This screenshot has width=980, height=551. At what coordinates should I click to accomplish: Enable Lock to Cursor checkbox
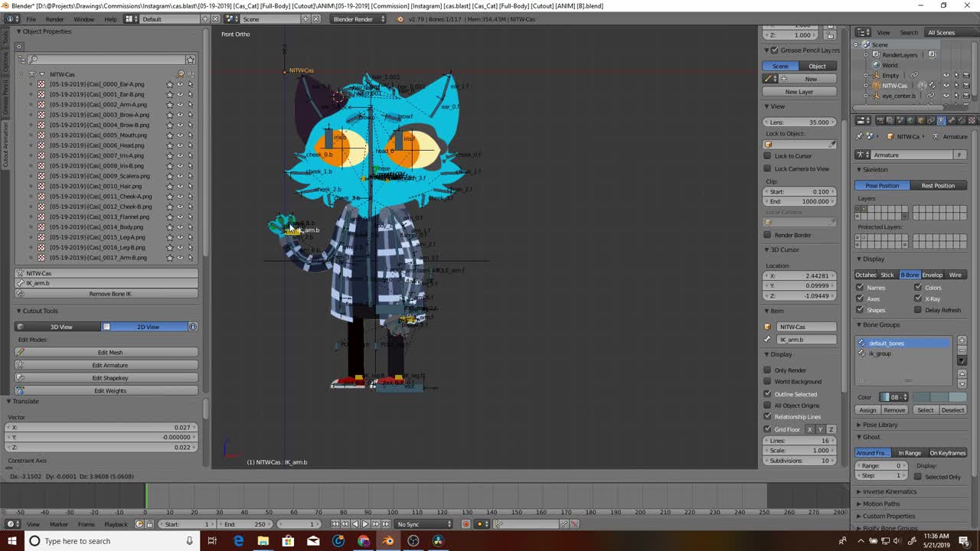(768, 156)
